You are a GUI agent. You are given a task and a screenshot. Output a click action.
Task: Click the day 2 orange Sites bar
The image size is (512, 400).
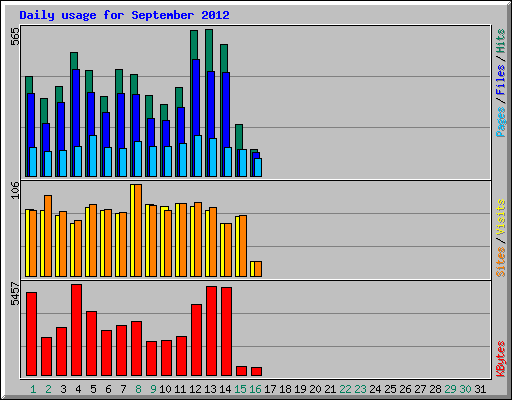tap(48, 236)
